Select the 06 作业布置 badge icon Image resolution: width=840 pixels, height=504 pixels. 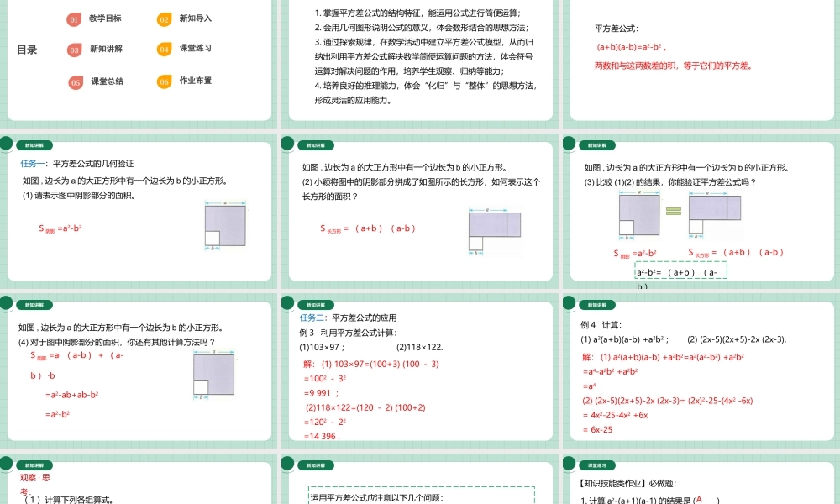(164, 81)
